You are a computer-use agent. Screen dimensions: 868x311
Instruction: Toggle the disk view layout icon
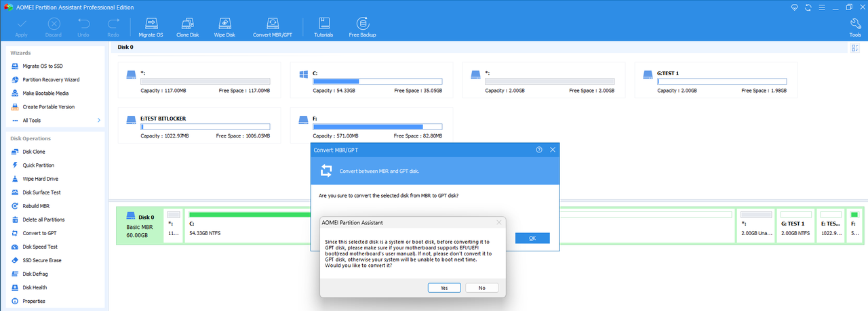coord(854,47)
